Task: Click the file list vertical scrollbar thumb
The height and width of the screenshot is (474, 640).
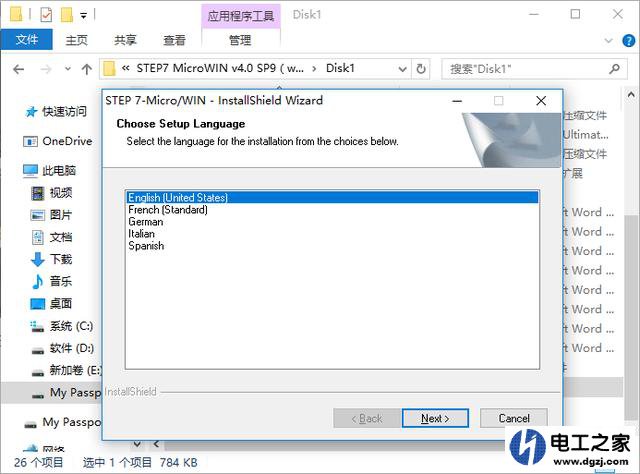Action: point(631,318)
